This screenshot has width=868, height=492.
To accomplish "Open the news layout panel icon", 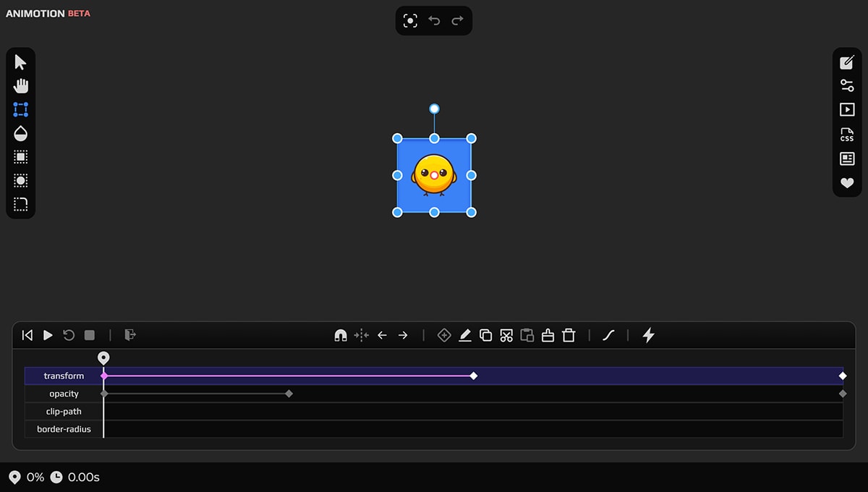I will (847, 158).
